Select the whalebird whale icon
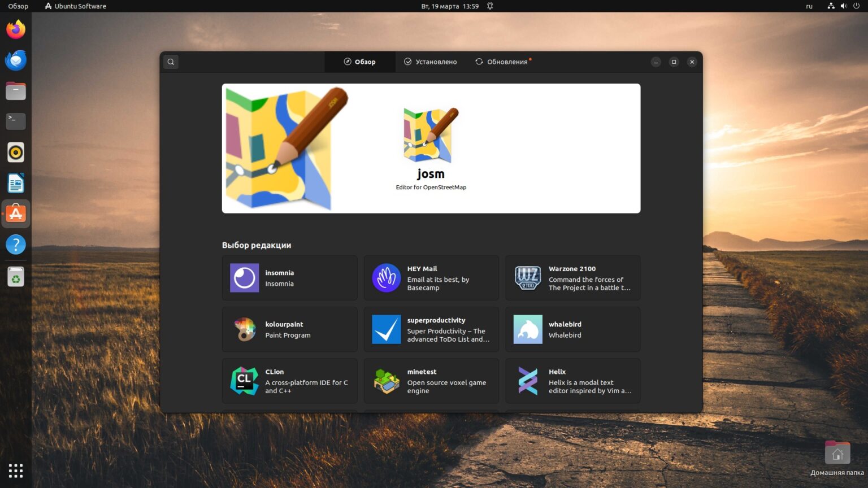 click(x=527, y=329)
